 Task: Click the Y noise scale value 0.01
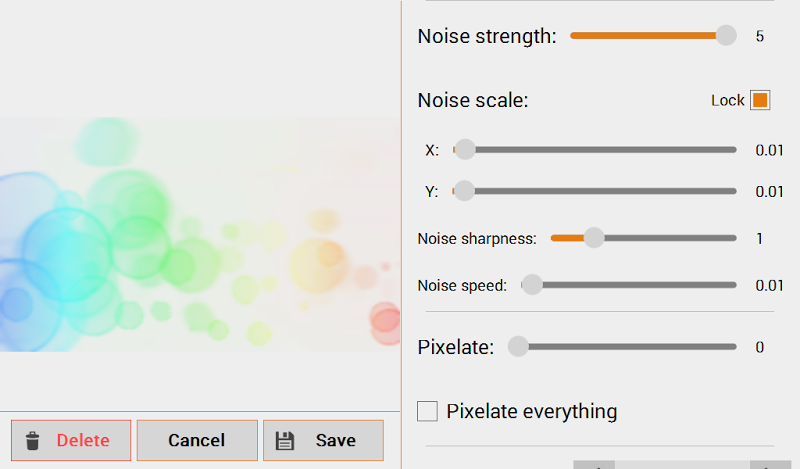[x=769, y=191]
